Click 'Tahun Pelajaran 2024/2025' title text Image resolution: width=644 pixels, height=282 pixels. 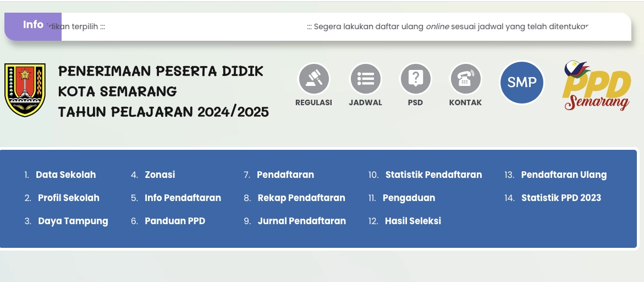pyautogui.click(x=163, y=111)
